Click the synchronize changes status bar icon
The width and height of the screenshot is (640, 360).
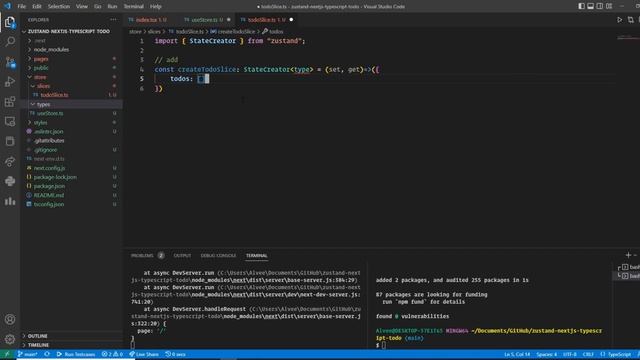[x=47, y=354]
